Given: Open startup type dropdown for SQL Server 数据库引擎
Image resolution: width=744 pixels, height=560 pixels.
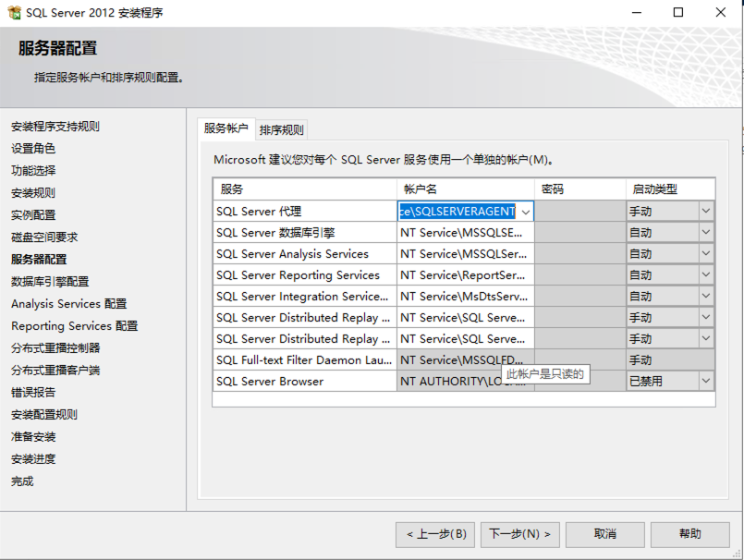Looking at the screenshot, I should [x=706, y=233].
